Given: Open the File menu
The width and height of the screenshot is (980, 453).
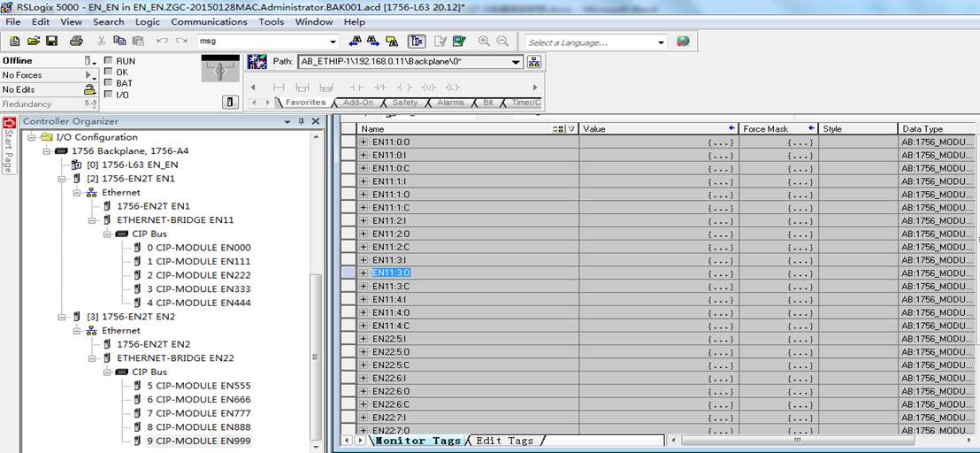Looking at the screenshot, I should 13,22.
